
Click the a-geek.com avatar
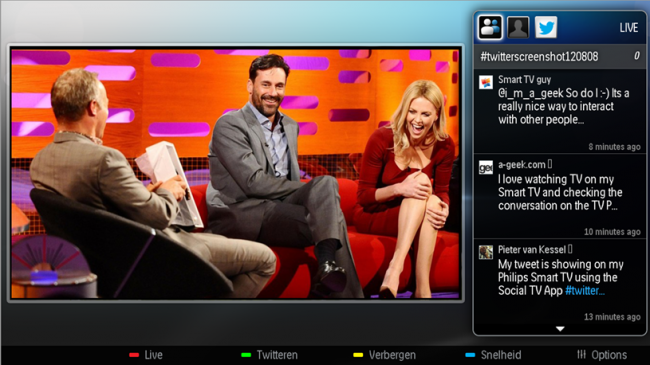coord(486,167)
